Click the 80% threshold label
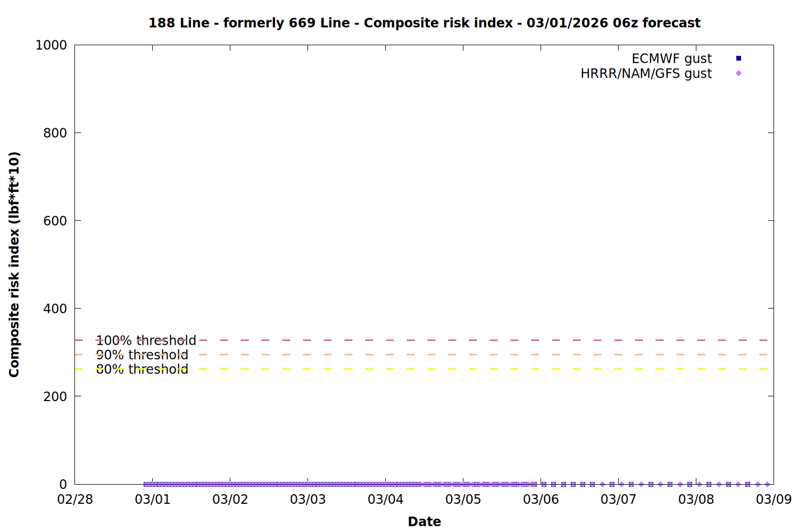The image size is (798, 532). pyautogui.click(x=142, y=369)
